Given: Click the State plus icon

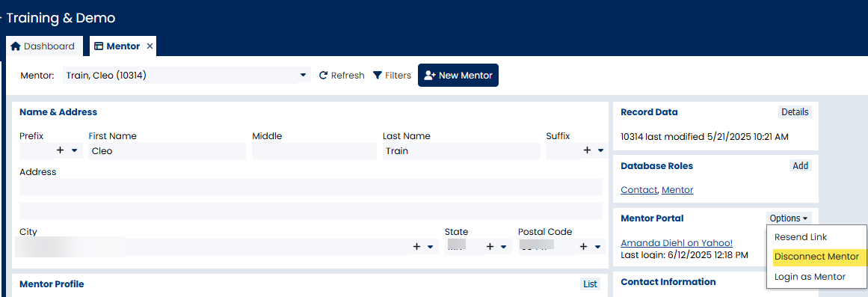Looking at the screenshot, I should pyautogui.click(x=490, y=247).
